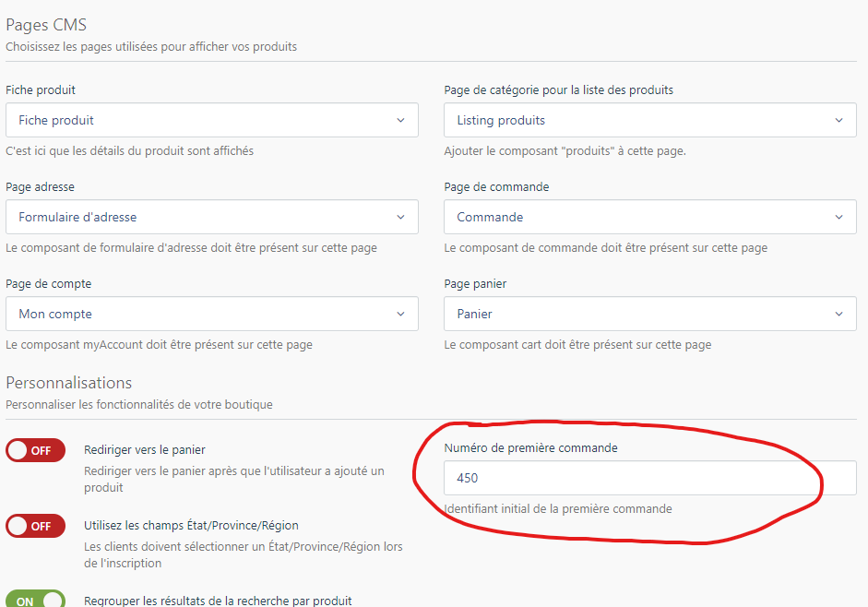Open the "Formulaire d'adresse" dropdown

pyautogui.click(x=212, y=217)
